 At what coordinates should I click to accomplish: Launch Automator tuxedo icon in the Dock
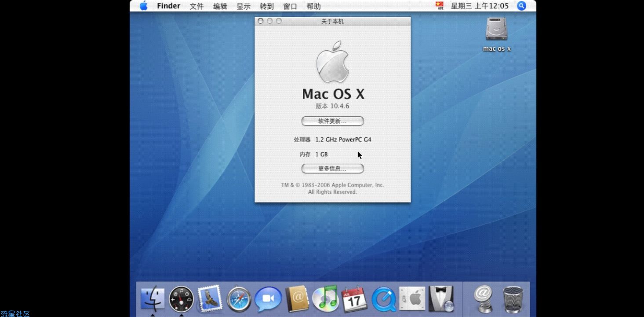pyautogui.click(x=441, y=299)
